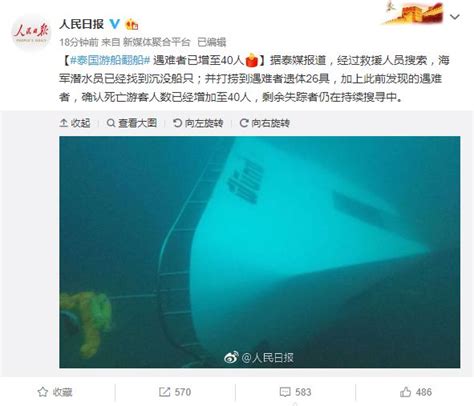This screenshot has width=474, height=406.
Task: Open the 人民日报 account name link
Action: [x=82, y=24]
